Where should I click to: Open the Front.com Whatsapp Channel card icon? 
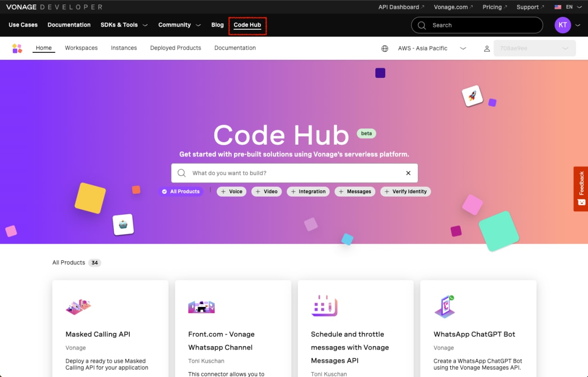pyautogui.click(x=201, y=307)
